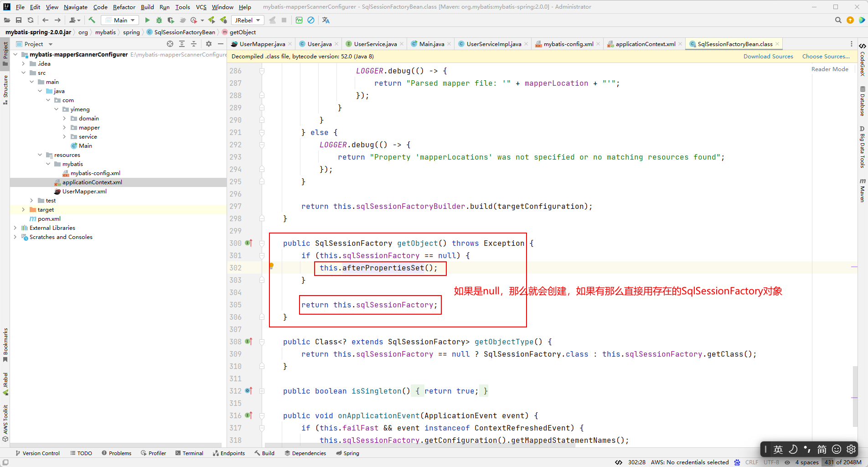Open the Spring tool window
This screenshot has height=467, width=868.
[347, 453]
